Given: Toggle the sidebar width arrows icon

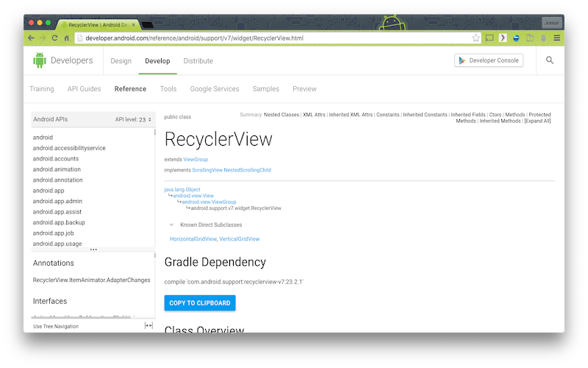Looking at the screenshot, I should 148,325.
